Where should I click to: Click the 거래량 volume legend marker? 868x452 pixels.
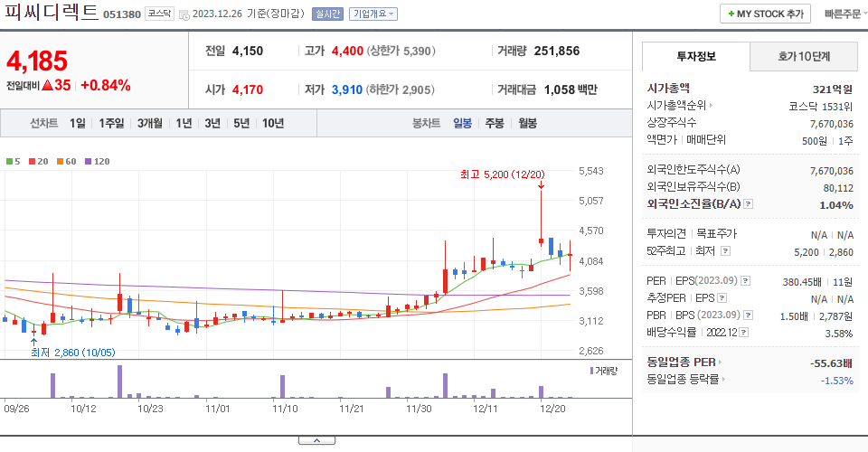[x=591, y=371]
